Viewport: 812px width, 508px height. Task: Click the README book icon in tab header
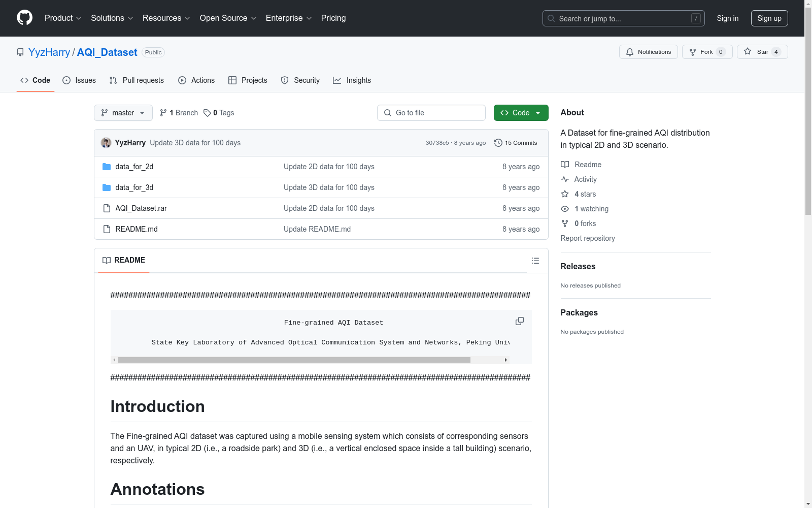coord(107,260)
